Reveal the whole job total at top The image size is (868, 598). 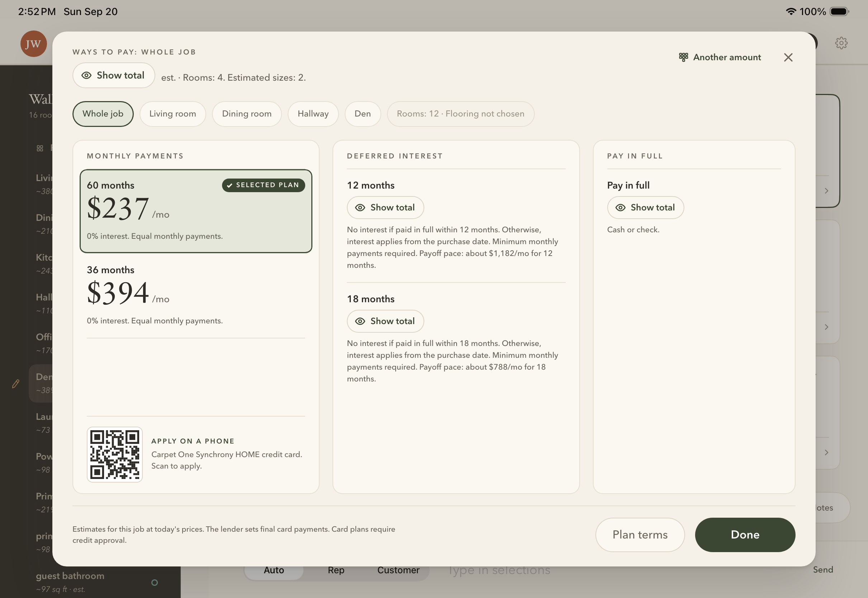pos(114,75)
